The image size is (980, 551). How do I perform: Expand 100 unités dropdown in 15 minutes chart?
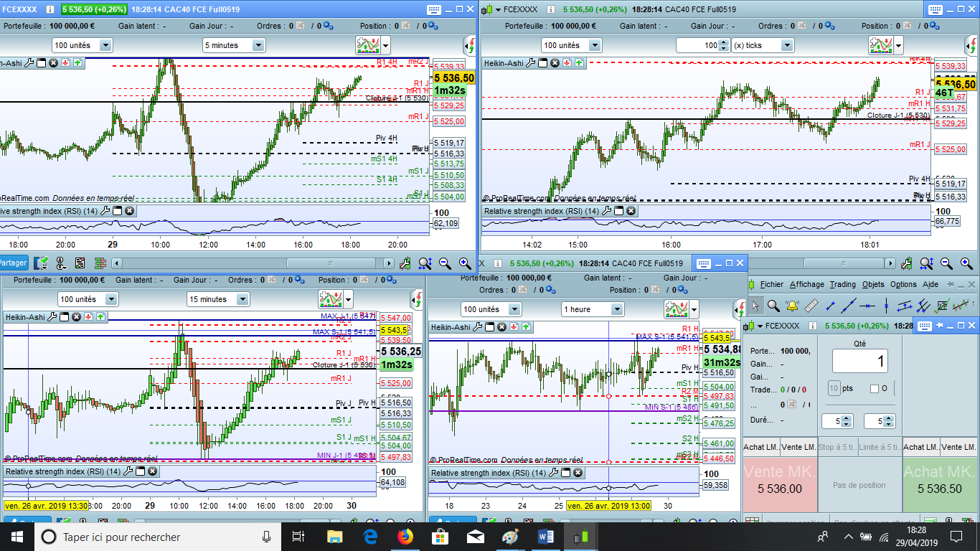(111, 299)
